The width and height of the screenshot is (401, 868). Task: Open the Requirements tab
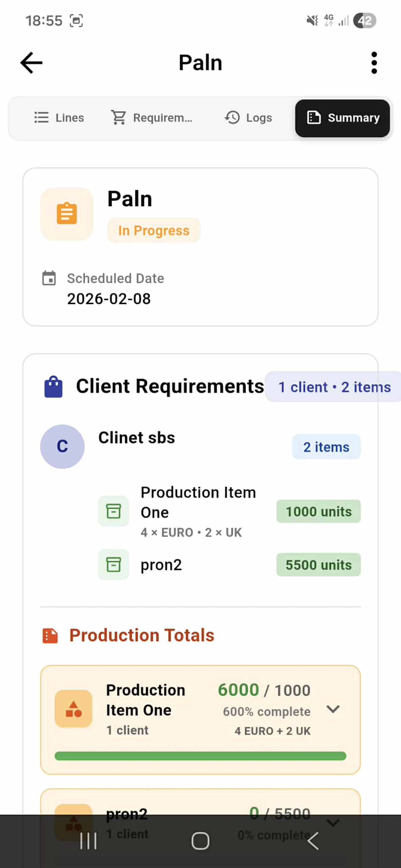point(152,118)
